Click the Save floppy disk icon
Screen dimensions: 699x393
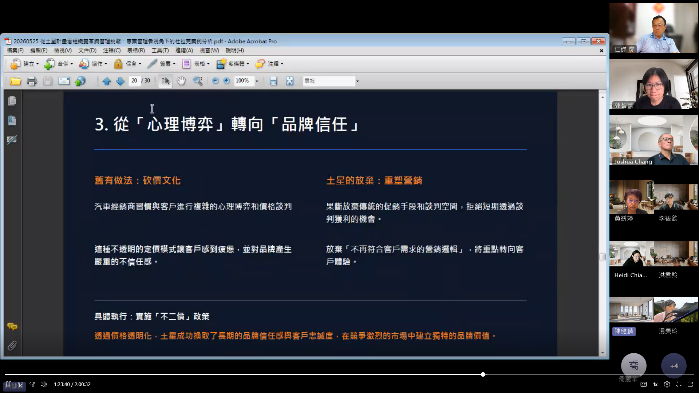[x=48, y=81]
